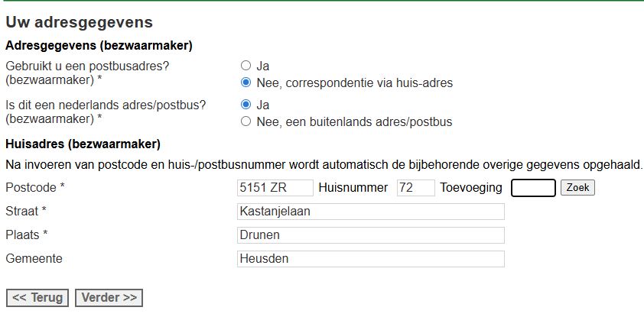Select 'Ja' for Nederlands adres question

(x=246, y=105)
